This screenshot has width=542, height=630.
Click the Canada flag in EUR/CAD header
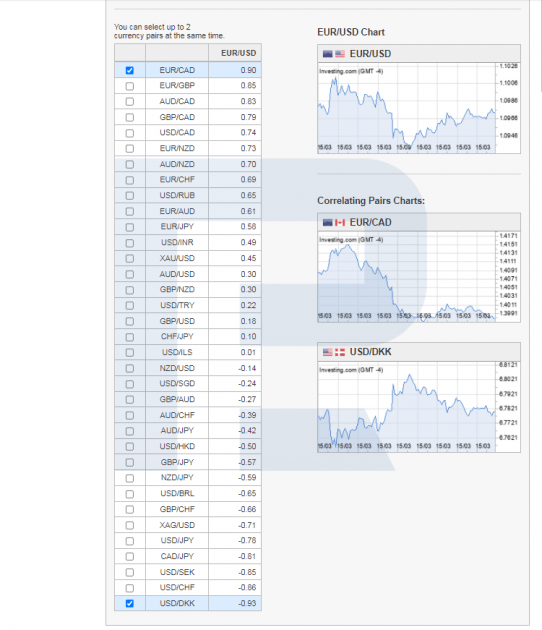coord(340,223)
